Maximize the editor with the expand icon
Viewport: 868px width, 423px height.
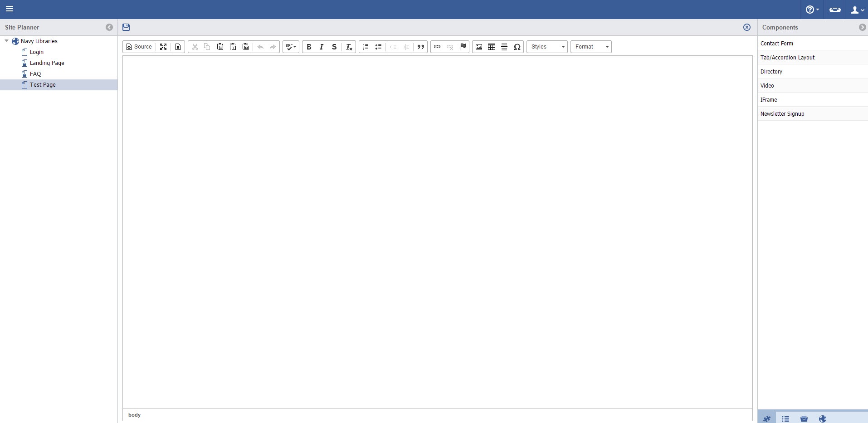tap(163, 47)
